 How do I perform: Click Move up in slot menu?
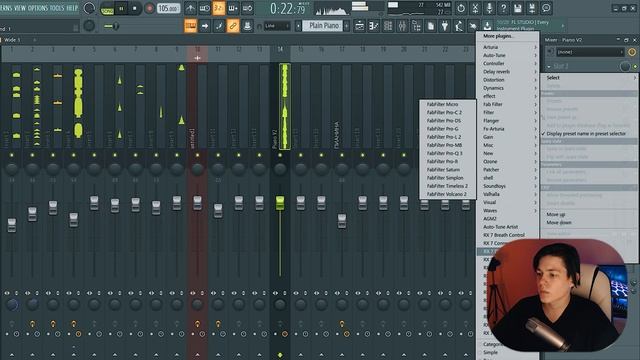pyautogui.click(x=556, y=214)
